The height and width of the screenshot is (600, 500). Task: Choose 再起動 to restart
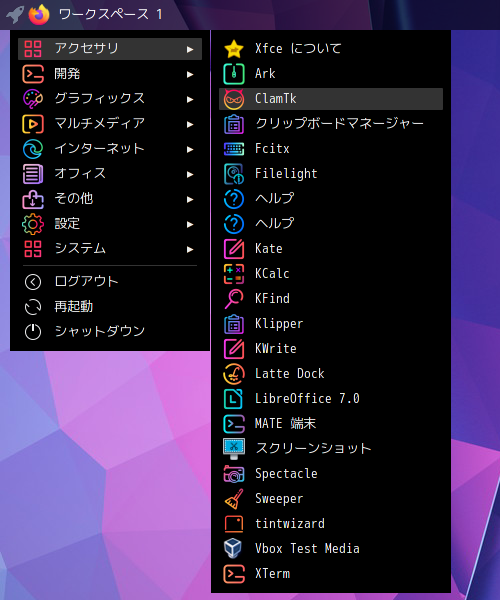(110, 307)
